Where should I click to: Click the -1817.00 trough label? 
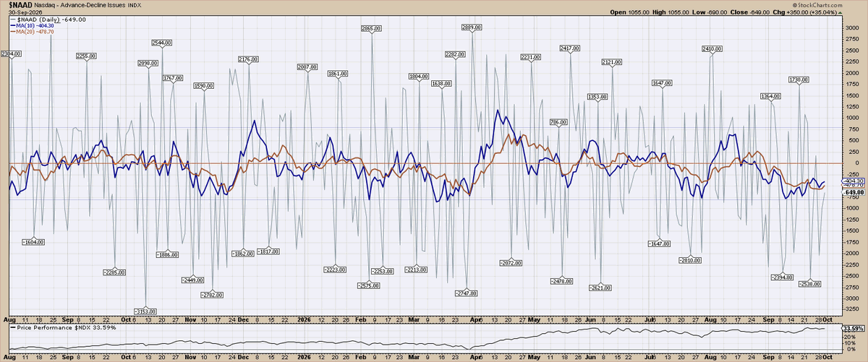click(268, 251)
